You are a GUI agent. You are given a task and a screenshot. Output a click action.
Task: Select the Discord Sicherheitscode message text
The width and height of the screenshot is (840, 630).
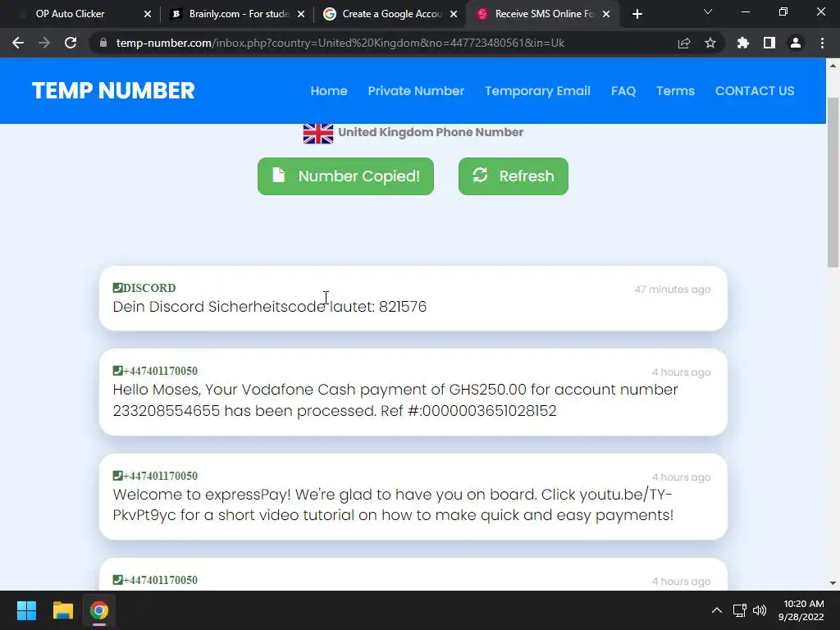pyautogui.click(x=269, y=307)
